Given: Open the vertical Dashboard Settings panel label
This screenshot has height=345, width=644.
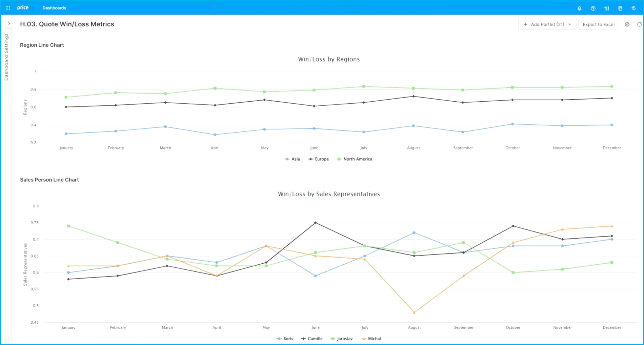Looking at the screenshot, I should tap(6, 57).
